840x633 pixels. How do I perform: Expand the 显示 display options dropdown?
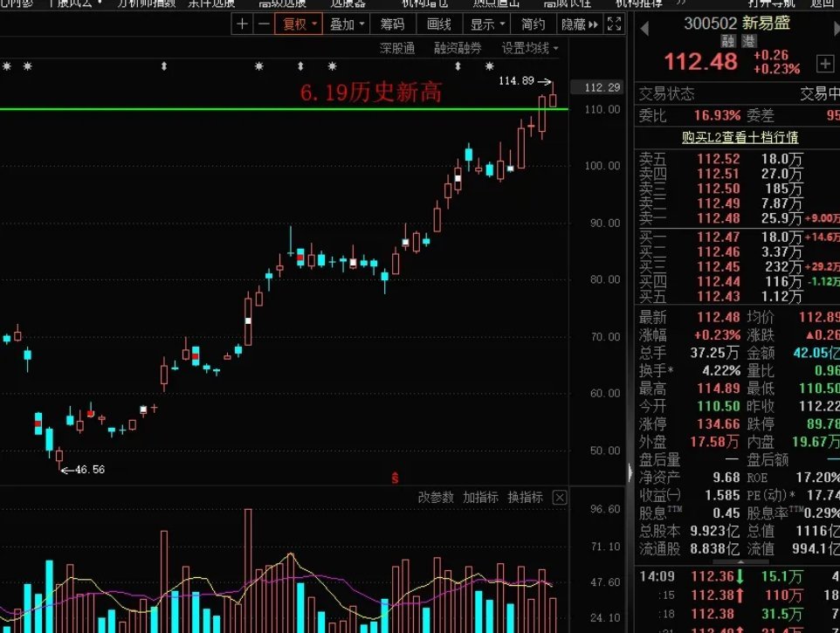pos(487,24)
